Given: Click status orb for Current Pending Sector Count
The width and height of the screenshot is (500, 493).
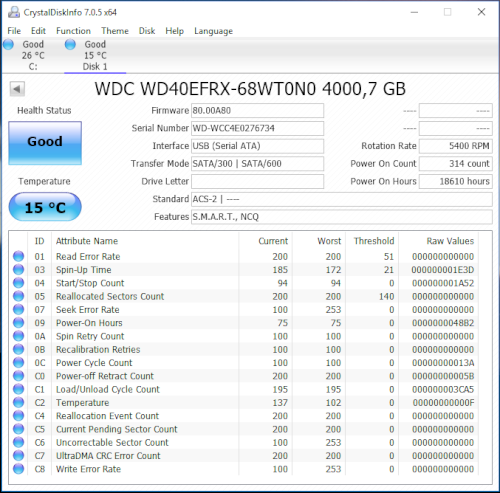Looking at the screenshot, I should pyautogui.click(x=19, y=429).
